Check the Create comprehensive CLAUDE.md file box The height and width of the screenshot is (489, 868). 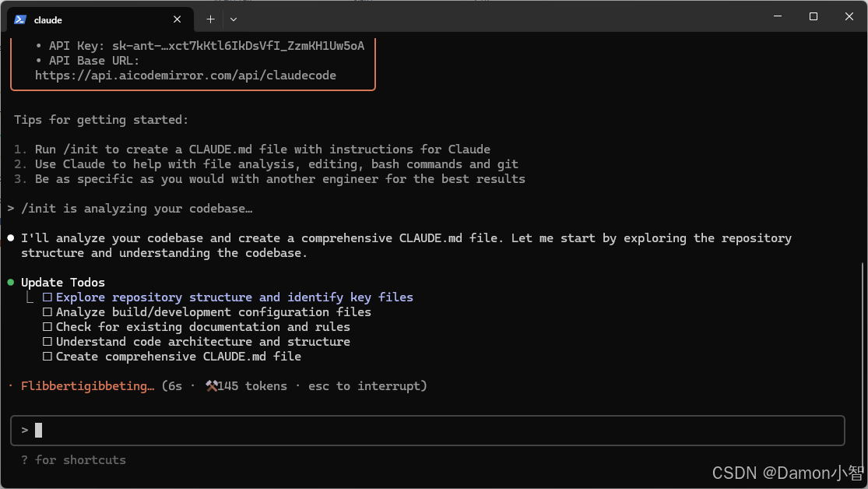click(47, 357)
